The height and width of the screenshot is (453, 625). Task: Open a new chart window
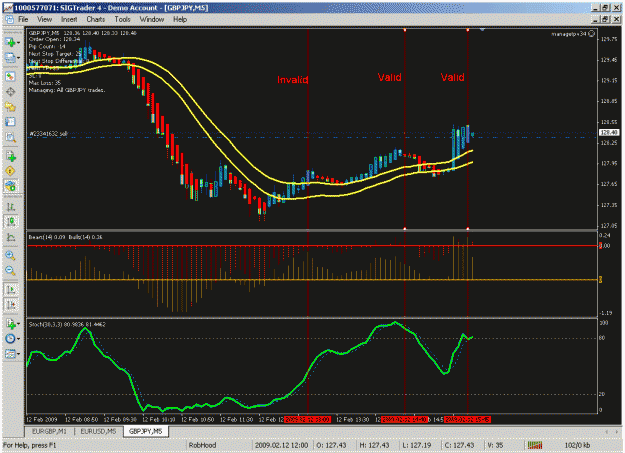(10, 42)
